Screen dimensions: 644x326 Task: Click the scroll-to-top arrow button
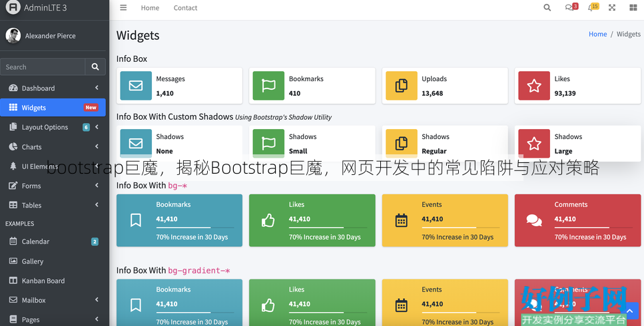pos(630,311)
